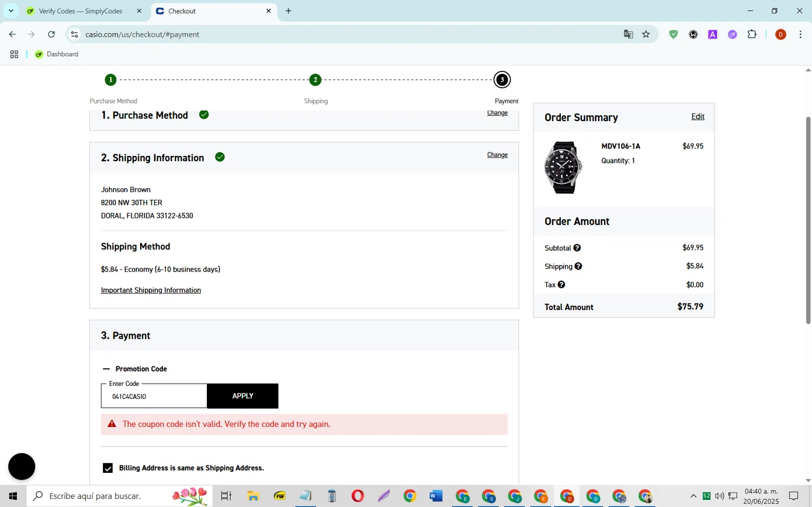Reload the checkout page
812x507 pixels.
(51, 34)
